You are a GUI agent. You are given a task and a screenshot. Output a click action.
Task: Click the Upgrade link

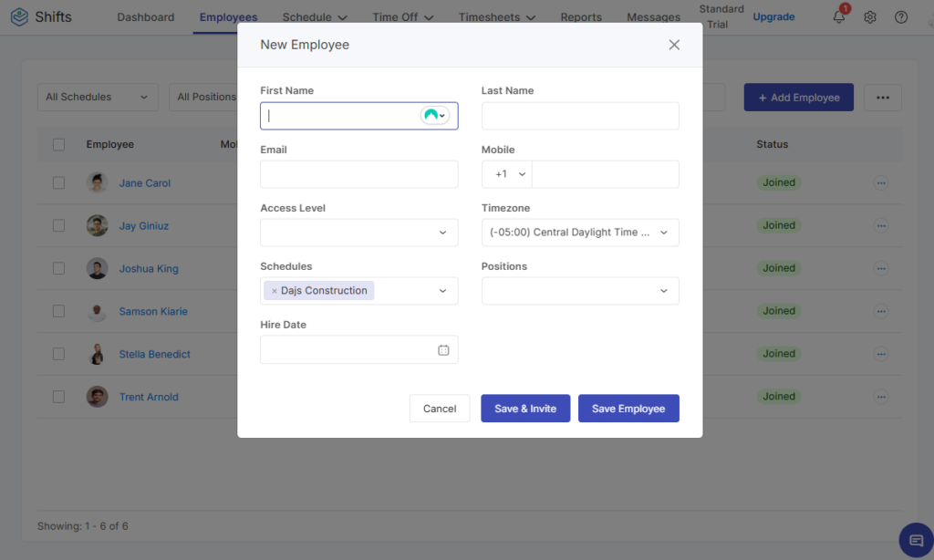point(773,16)
